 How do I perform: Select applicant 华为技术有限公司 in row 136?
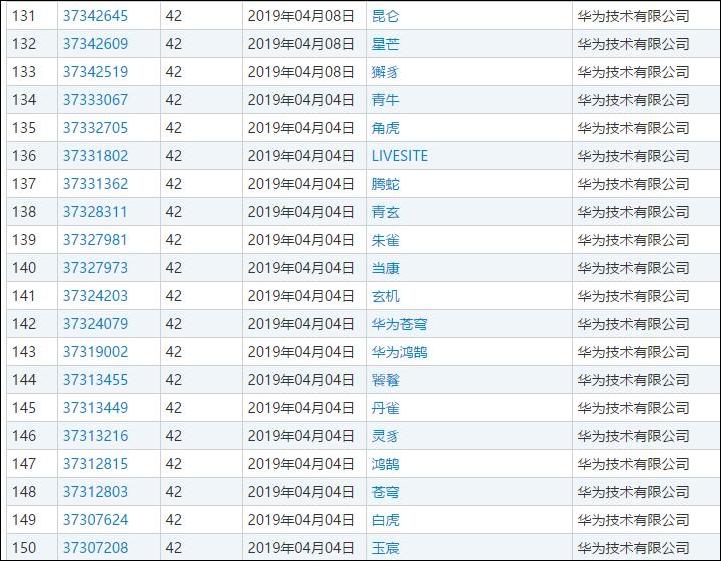point(634,156)
